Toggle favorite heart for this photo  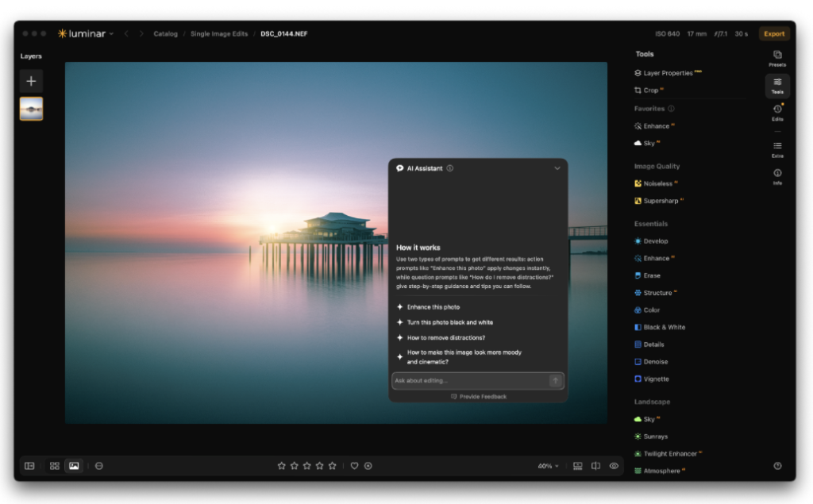pos(354,466)
